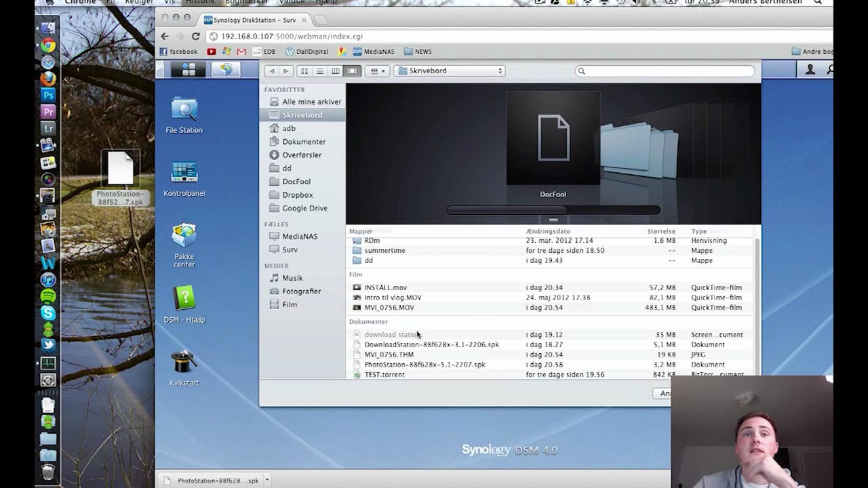Switch file dialog to icon view
Viewport: 868px width, 488px height.
(x=304, y=70)
